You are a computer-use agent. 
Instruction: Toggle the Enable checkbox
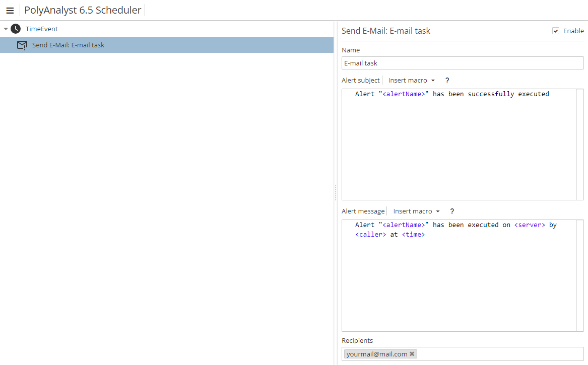coord(556,31)
